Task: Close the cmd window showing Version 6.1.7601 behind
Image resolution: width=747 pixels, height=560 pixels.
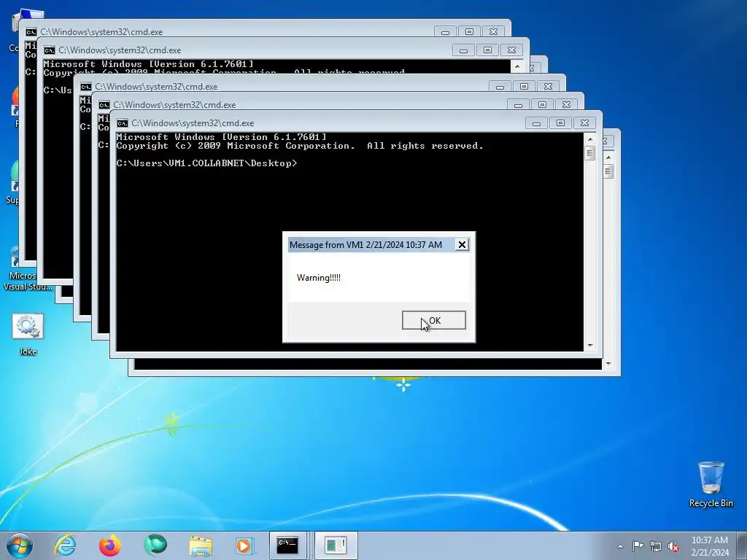Action: pyautogui.click(x=511, y=50)
